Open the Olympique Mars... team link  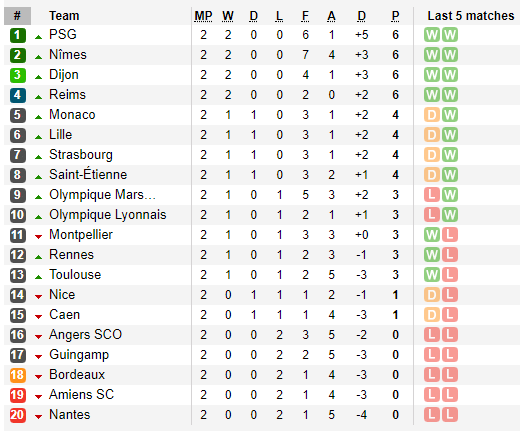coord(102,195)
